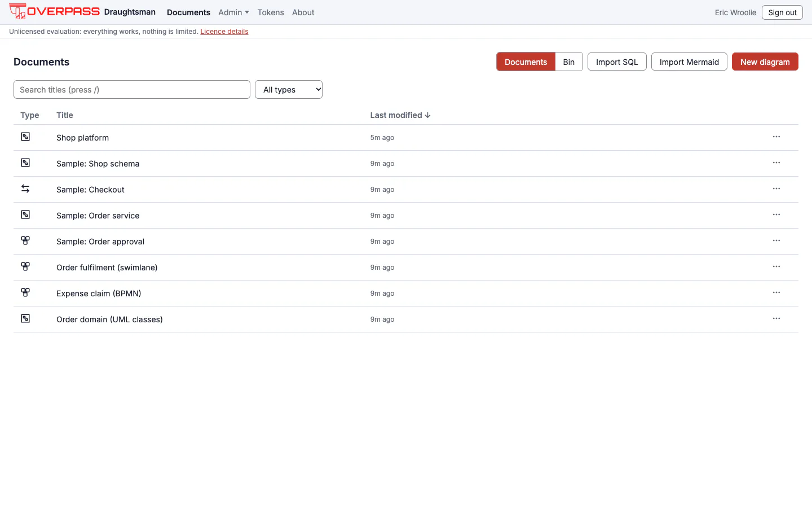Click the Title column header
Screen dimensions: 812x508
coord(65,115)
